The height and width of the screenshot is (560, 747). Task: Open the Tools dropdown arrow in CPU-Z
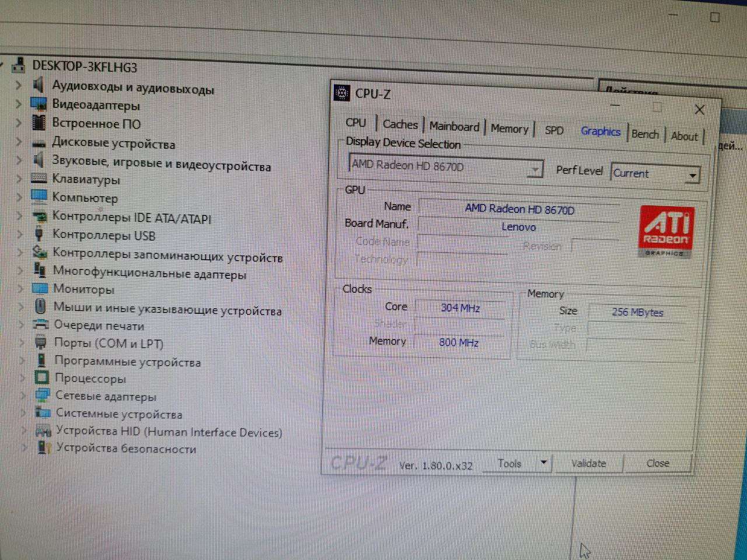(x=543, y=463)
